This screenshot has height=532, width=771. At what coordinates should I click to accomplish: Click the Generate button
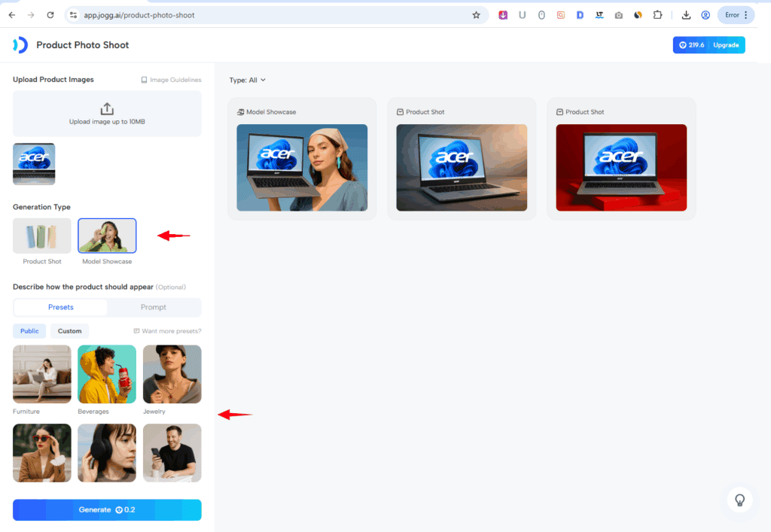point(107,509)
